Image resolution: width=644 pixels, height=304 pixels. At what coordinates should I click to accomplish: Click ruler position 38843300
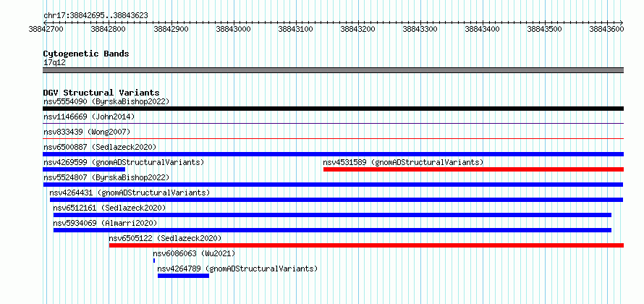click(420, 29)
